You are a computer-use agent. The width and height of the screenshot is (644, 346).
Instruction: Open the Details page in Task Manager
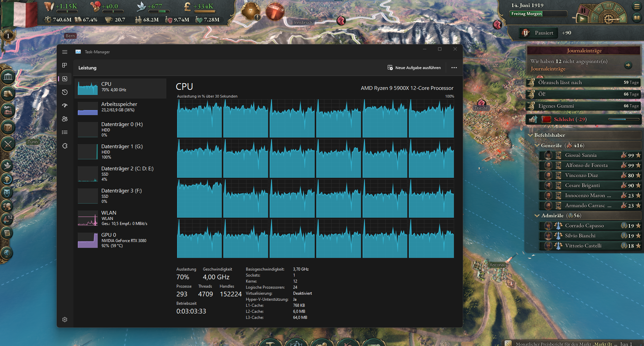[65, 132]
